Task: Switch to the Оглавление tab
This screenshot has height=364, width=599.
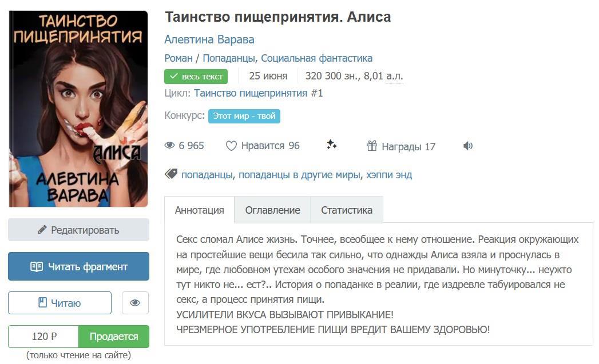Action: (x=272, y=210)
